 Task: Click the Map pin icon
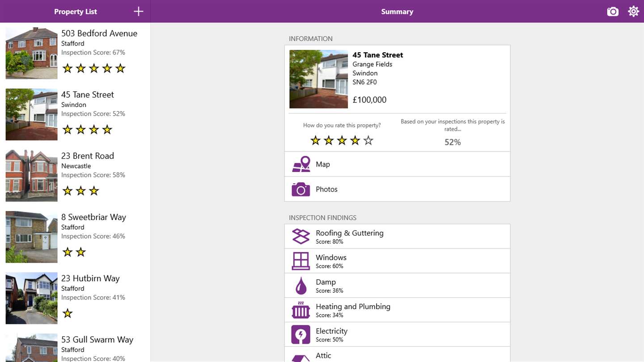[x=301, y=164]
